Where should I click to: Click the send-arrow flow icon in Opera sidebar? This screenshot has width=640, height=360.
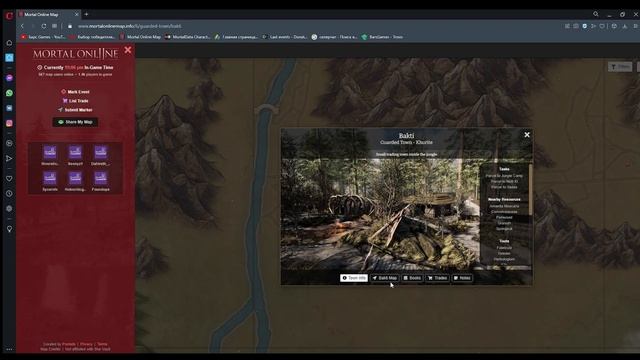point(9,158)
